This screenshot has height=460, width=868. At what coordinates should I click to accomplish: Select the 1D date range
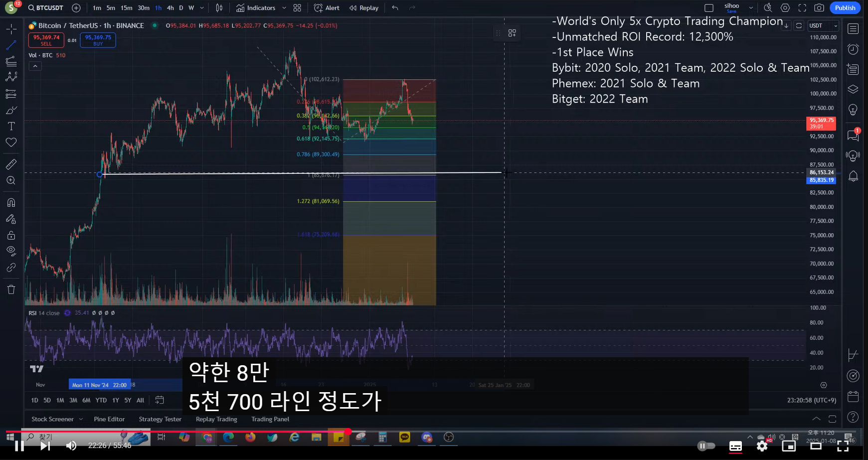(34, 400)
